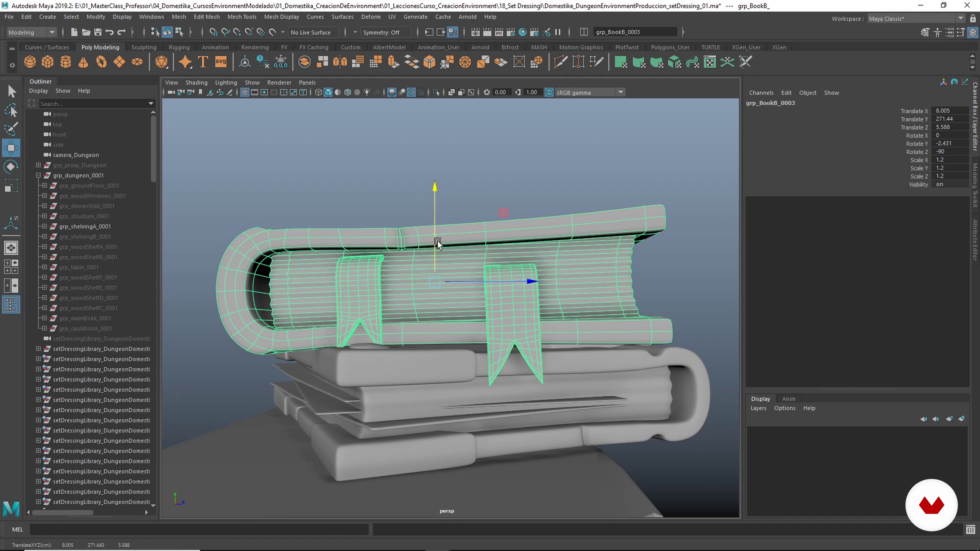Toggle select by component type mode
Image resolution: width=980 pixels, height=551 pixels.
coord(179,32)
